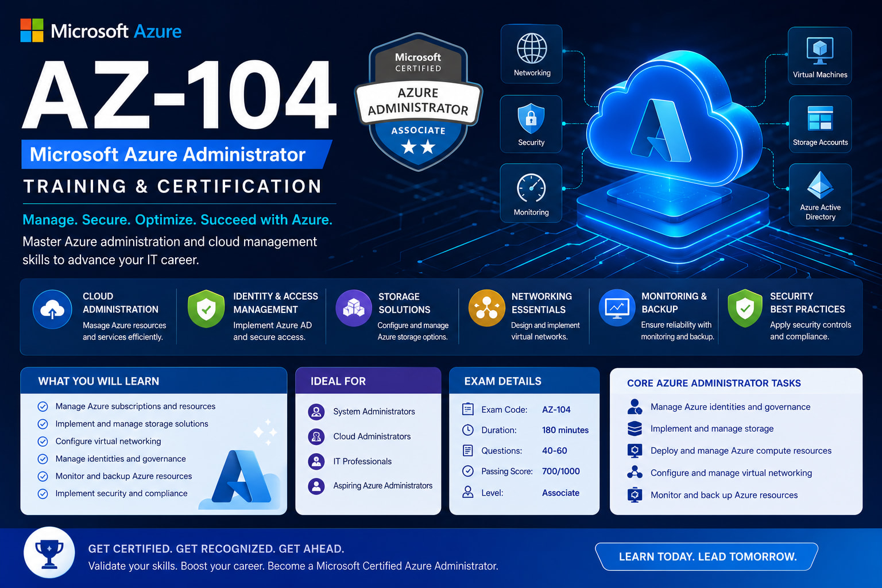Click the identities and governance user icon
The width and height of the screenshot is (882, 588).
click(635, 407)
